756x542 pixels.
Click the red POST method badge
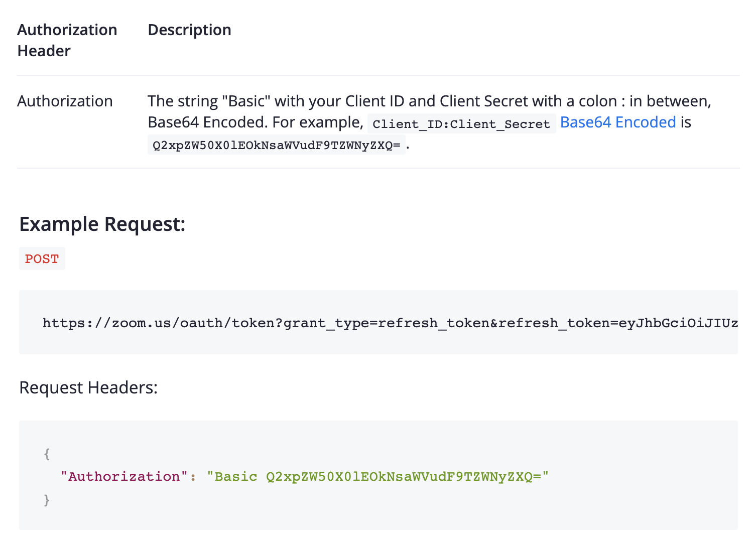[42, 259]
